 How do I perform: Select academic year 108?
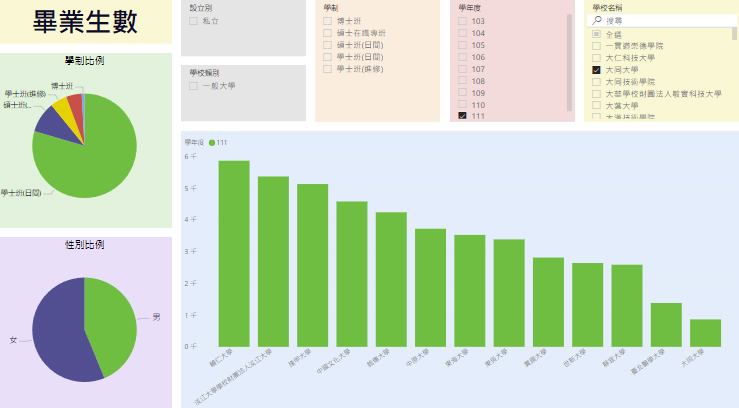click(462, 81)
